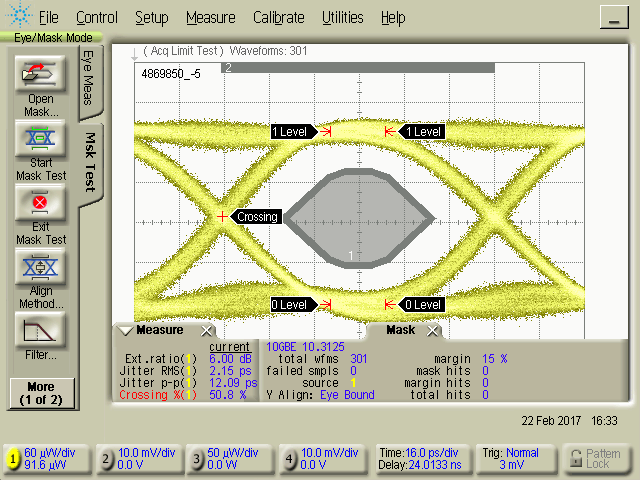Toggle channel 4 display button

[290, 459]
